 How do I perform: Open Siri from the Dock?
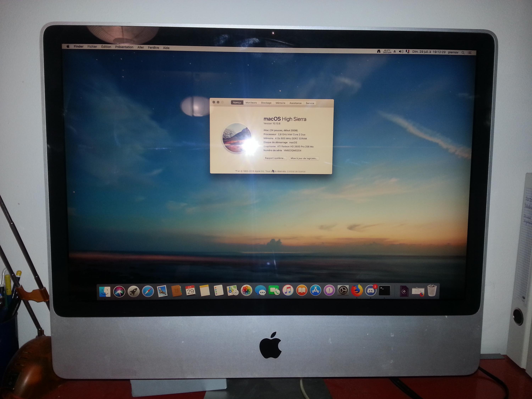119,292
